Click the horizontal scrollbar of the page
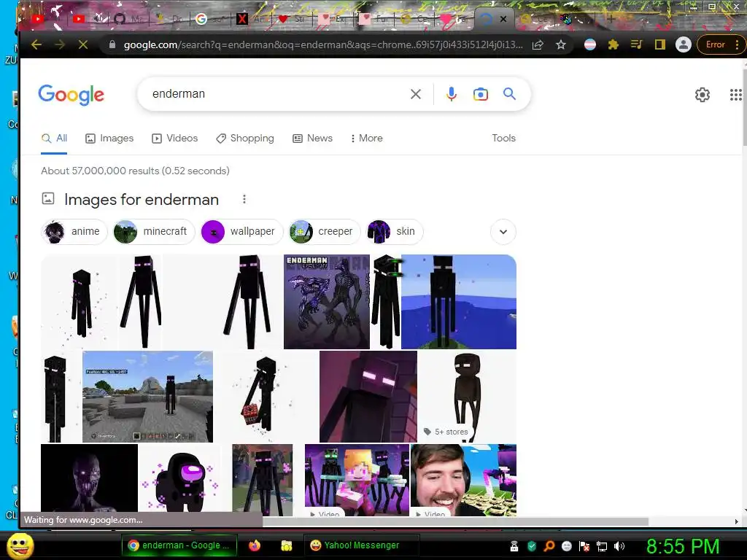 point(455,521)
